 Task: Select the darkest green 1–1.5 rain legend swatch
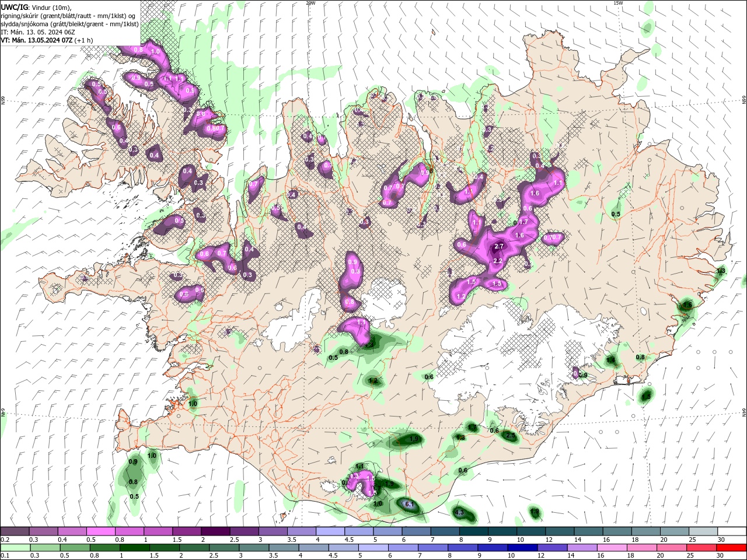pyautogui.click(x=135, y=548)
